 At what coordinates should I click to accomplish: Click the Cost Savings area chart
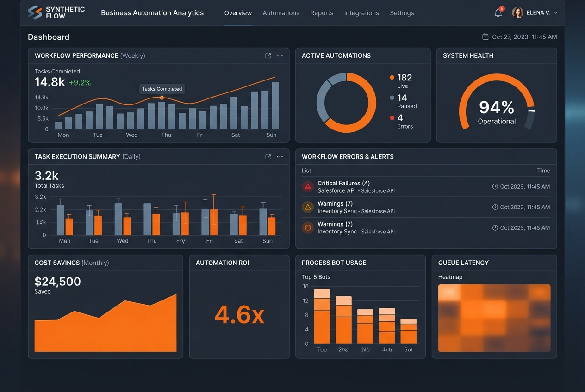pyautogui.click(x=106, y=323)
